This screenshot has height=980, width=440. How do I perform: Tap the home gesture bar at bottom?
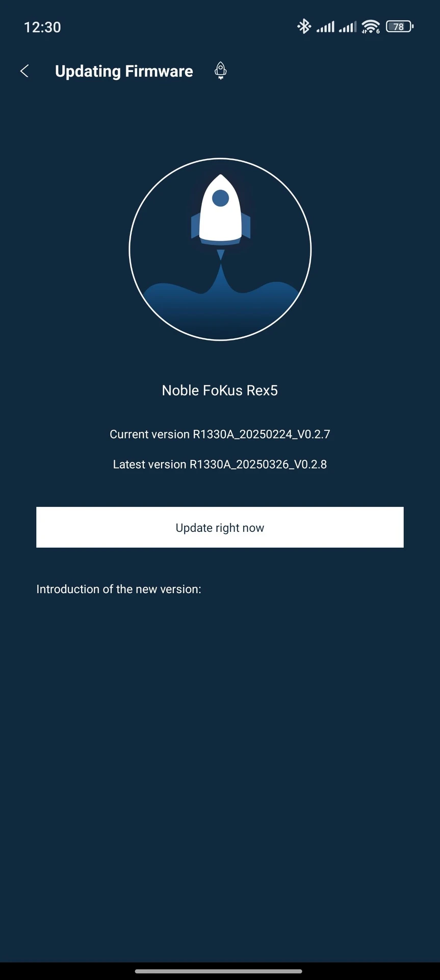point(219,971)
